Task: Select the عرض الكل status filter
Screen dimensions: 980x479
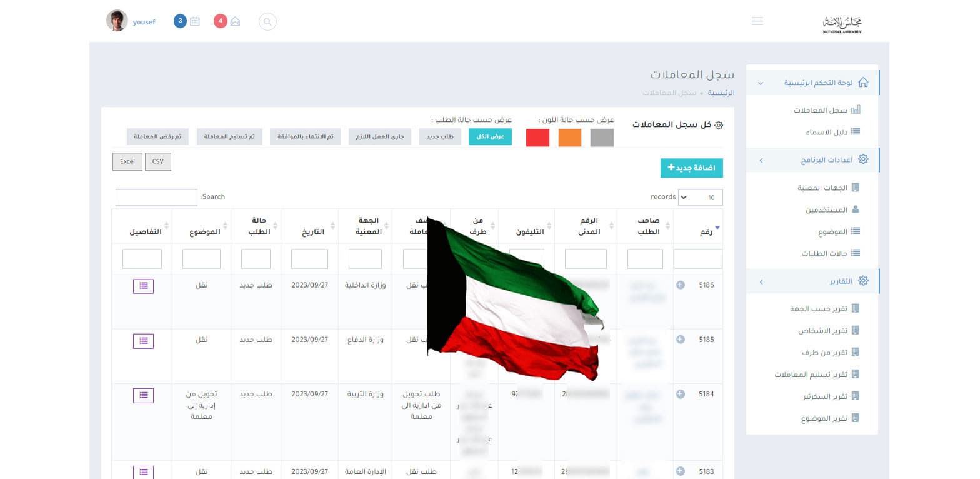Action: 490,137
